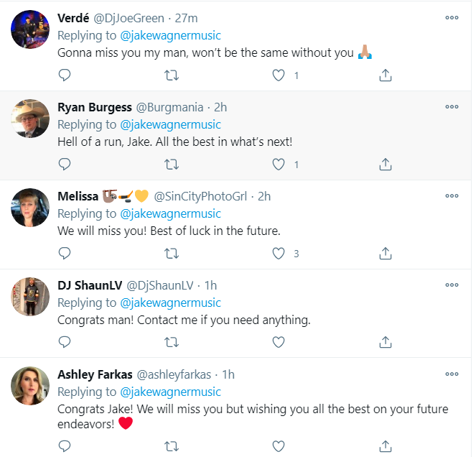Screen dimensions: 476x457
Task: Open Verdé's avatar image
Action: 30,29
